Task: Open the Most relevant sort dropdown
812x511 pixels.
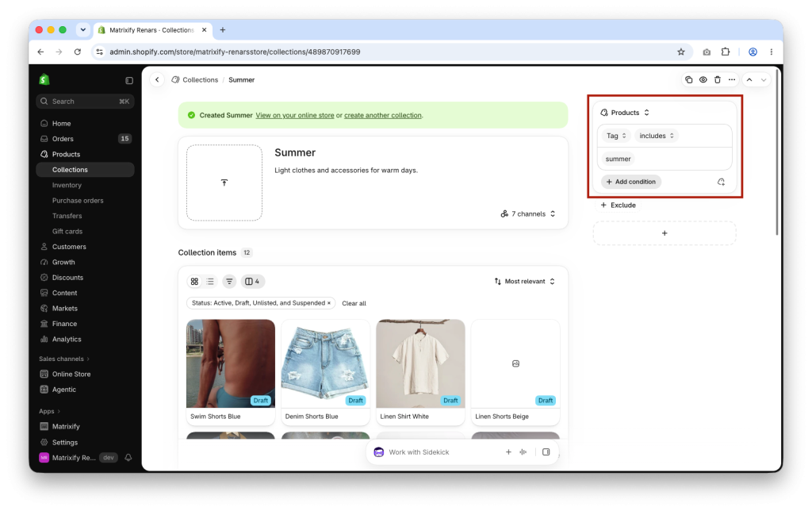Action: pyautogui.click(x=525, y=282)
